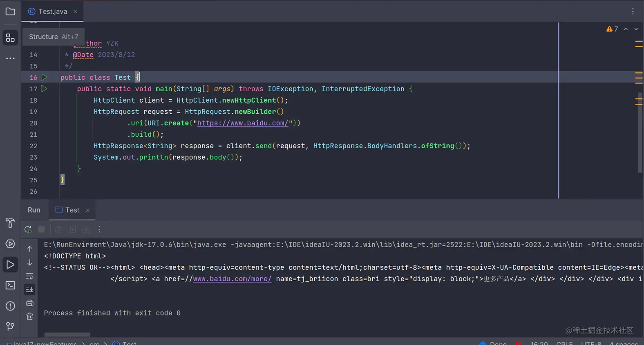
Task: Run main method from line 17 gutter
Action: [44, 89]
